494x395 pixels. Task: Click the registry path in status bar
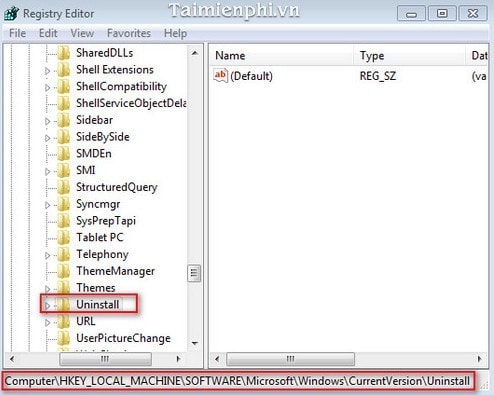237,381
